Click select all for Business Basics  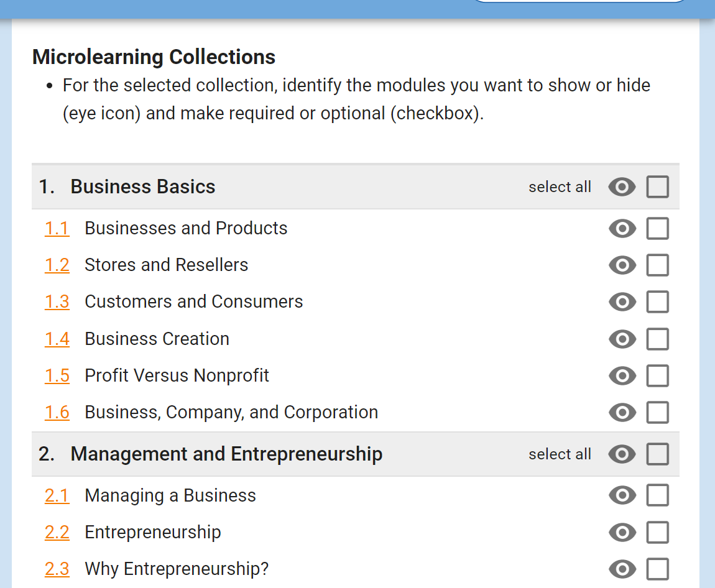(560, 187)
